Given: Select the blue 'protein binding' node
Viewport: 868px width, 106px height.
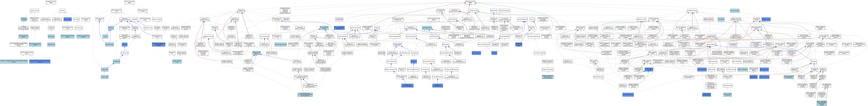Looking at the screenshot, I should click(67, 19).
